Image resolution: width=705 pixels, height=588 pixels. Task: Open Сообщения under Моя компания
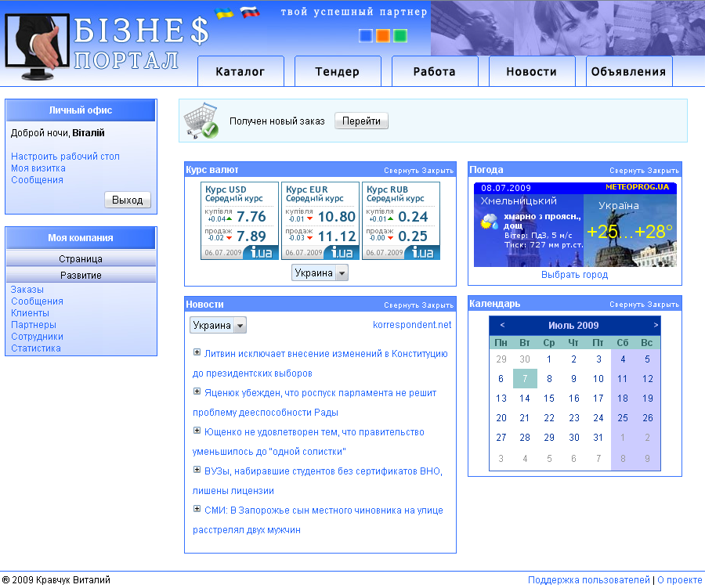37,301
